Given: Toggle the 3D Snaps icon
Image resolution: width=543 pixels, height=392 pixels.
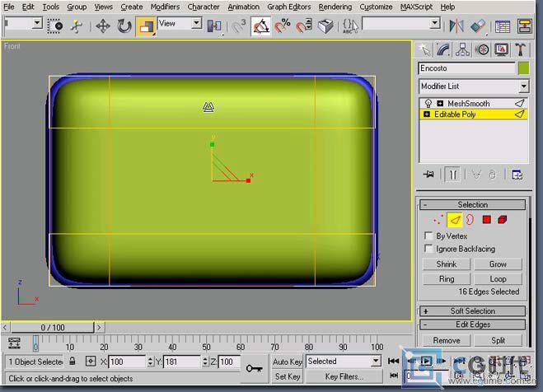Looking at the screenshot, I should (238, 26).
